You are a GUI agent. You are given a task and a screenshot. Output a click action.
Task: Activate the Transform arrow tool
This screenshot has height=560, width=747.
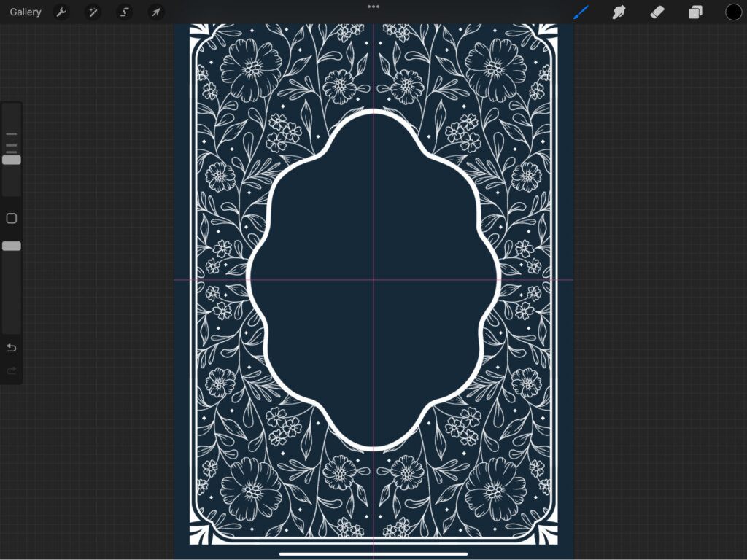[155, 12]
